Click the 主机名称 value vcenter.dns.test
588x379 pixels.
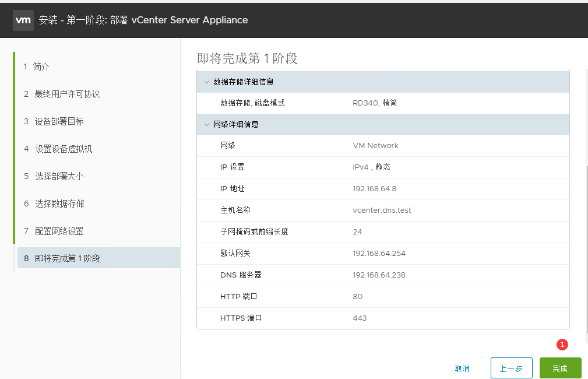point(382,210)
